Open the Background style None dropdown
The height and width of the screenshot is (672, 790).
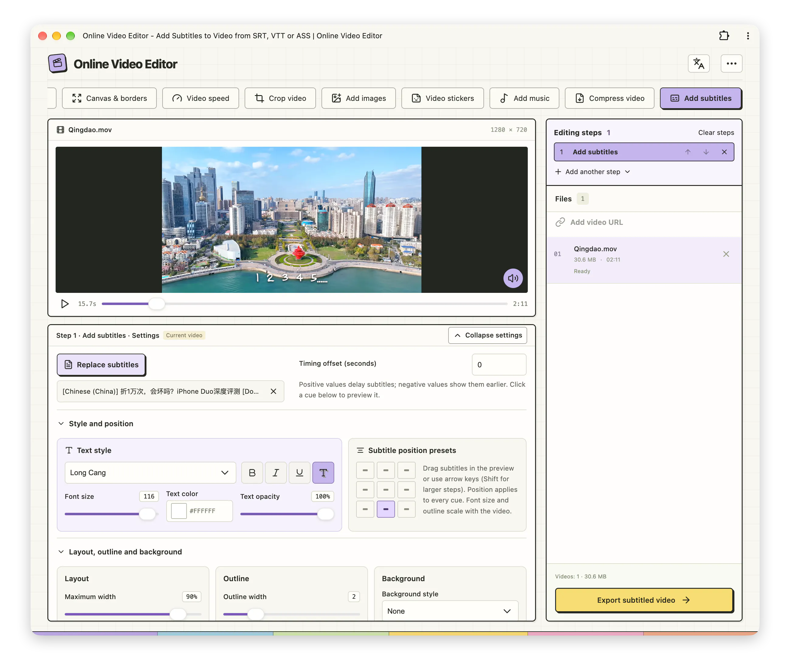pyautogui.click(x=450, y=611)
